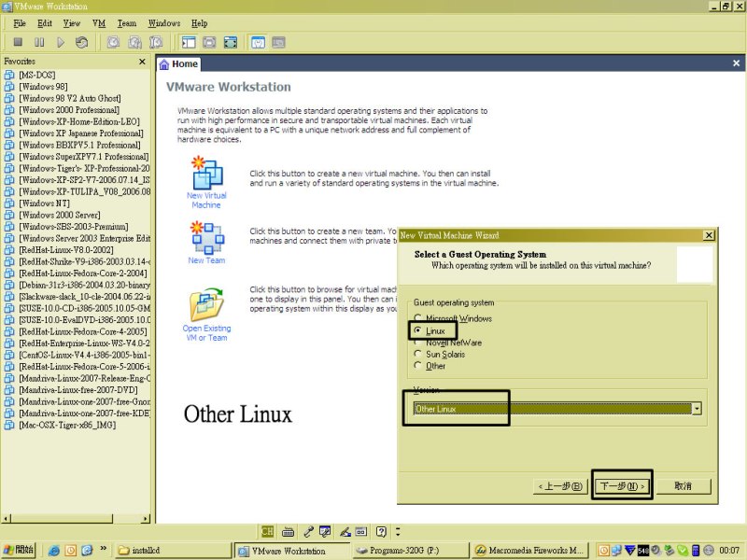747x560 pixels.
Task: Click the Full Screen toolbar icon
Action: click(x=231, y=42)
